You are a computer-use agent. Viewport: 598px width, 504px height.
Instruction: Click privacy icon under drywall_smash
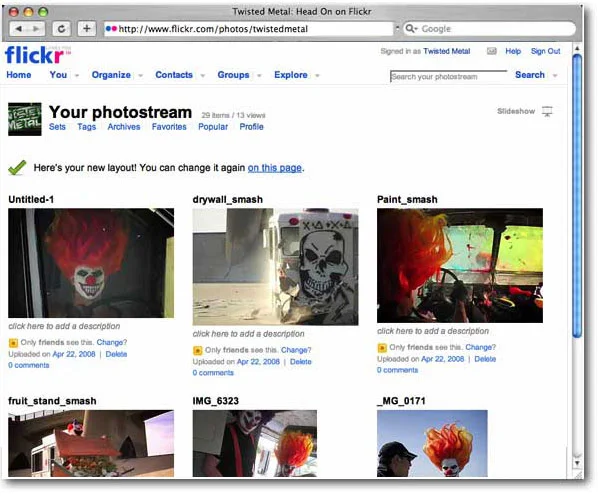click(198, 350)
